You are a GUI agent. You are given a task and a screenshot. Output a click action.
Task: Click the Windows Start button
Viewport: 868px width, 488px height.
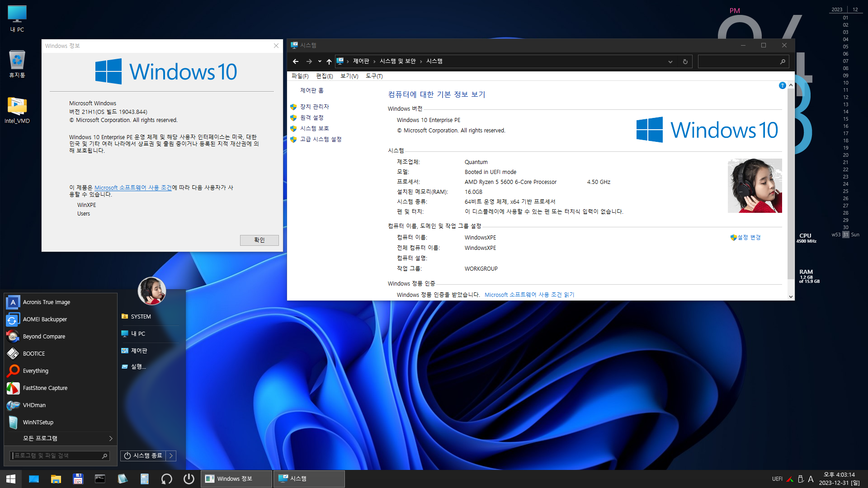point(11,479)
